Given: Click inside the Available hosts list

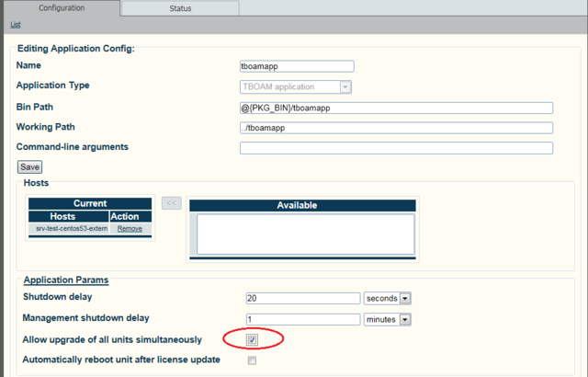Looking at the screenshot, I should click(x=305, y=234).
